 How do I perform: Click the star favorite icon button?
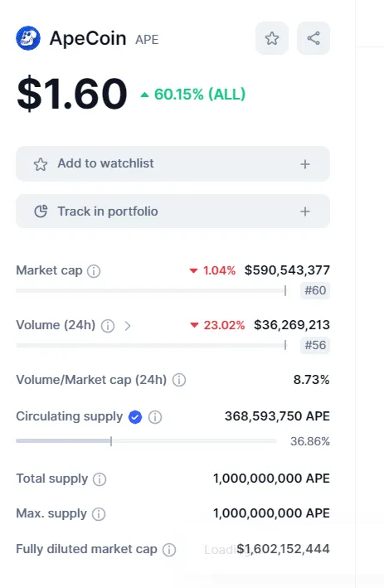[272, 38]
